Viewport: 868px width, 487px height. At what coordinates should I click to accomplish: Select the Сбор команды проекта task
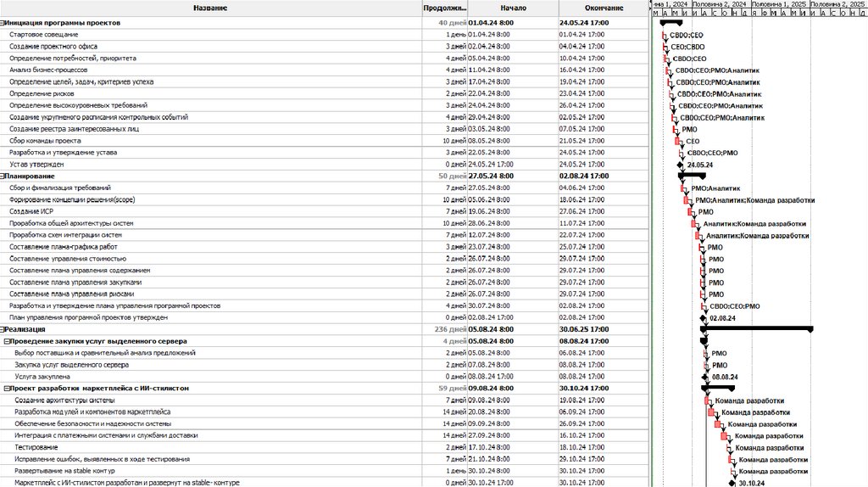pos(45,141)
